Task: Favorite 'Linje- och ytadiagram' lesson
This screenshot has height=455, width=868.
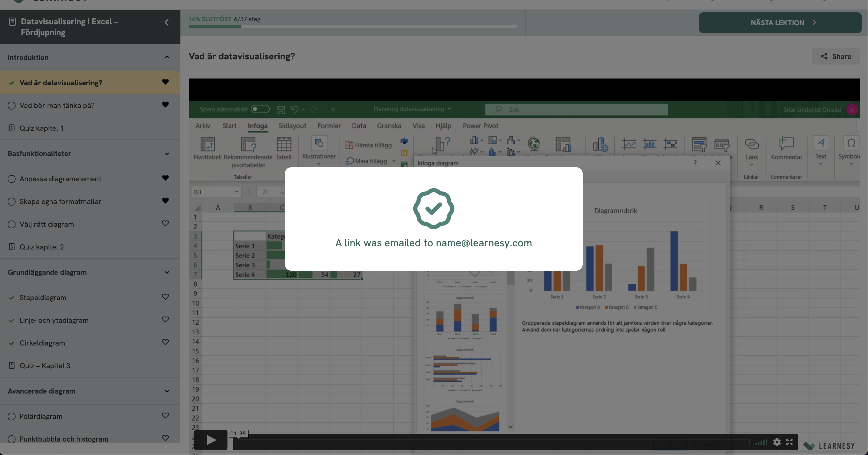Action: pos(165,319)
